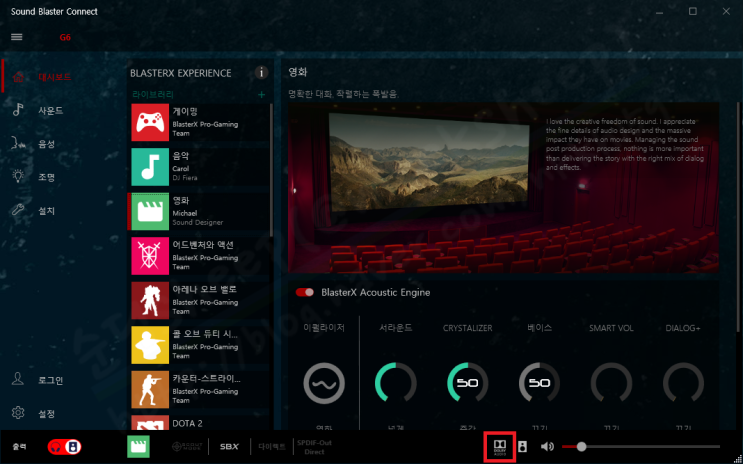Viewport: 743px width, 464px height.
Task: Click the voice icon beside 음성
Action: [x=18, y=143]
